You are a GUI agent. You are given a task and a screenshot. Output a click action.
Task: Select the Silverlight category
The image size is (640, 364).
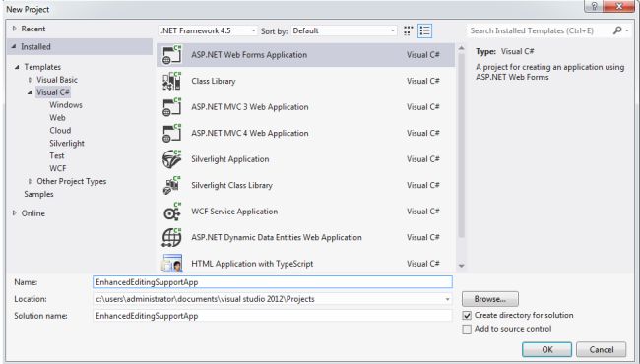click(x=67, y=143)
